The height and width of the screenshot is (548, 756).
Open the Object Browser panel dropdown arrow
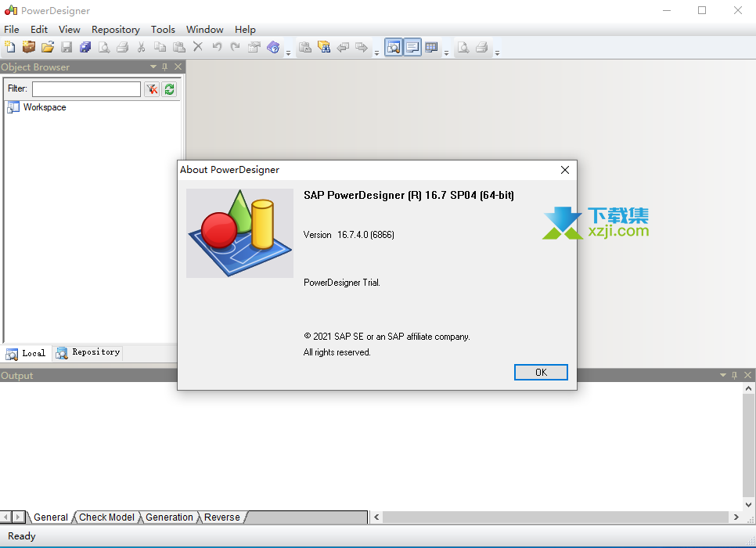(153, 67)
